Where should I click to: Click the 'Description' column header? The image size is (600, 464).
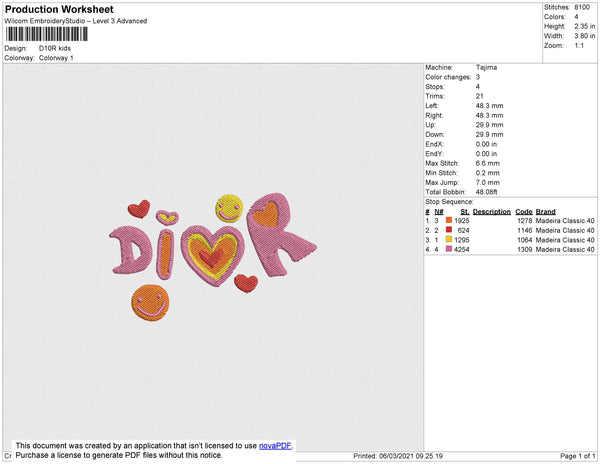pos(492,212)
